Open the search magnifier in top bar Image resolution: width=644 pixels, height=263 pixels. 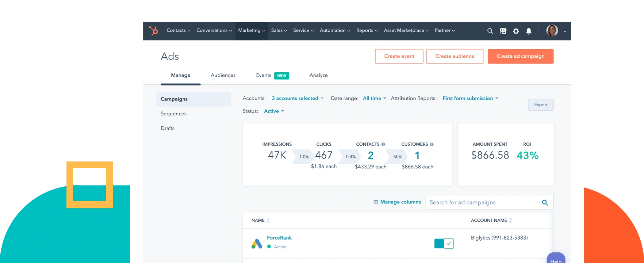click(x=490, y=31)
